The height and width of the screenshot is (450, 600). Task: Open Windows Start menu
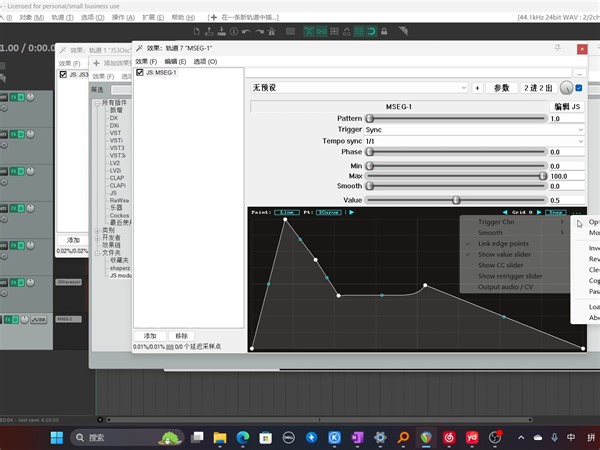57,437
